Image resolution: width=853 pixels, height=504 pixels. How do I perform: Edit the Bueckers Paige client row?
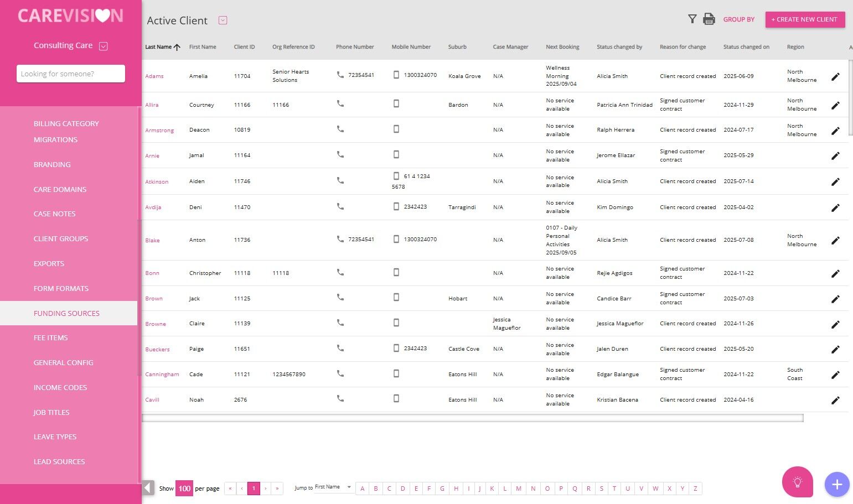(x=835, y=350)
